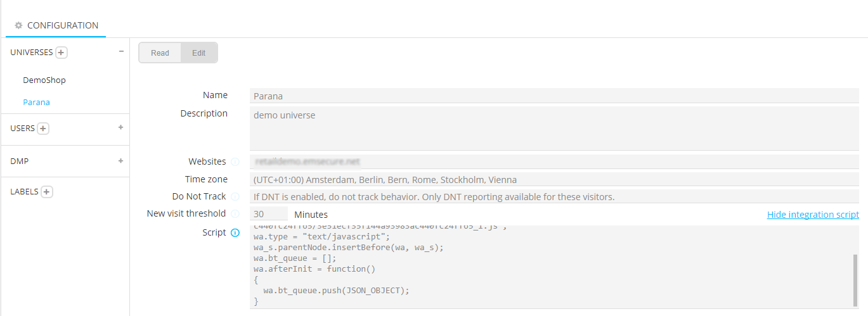The height and width of the screenshot is (316, 868).
Task: Click Hide integration script link
Action: pos(813,215)
